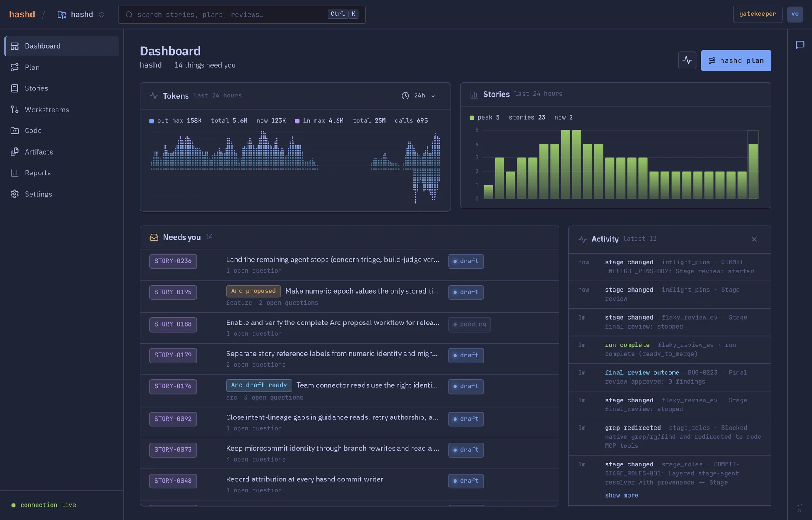Viewport: 812px width, 520px height.
Task: Click the blue out max legend swatch
Action: point(152,121)
